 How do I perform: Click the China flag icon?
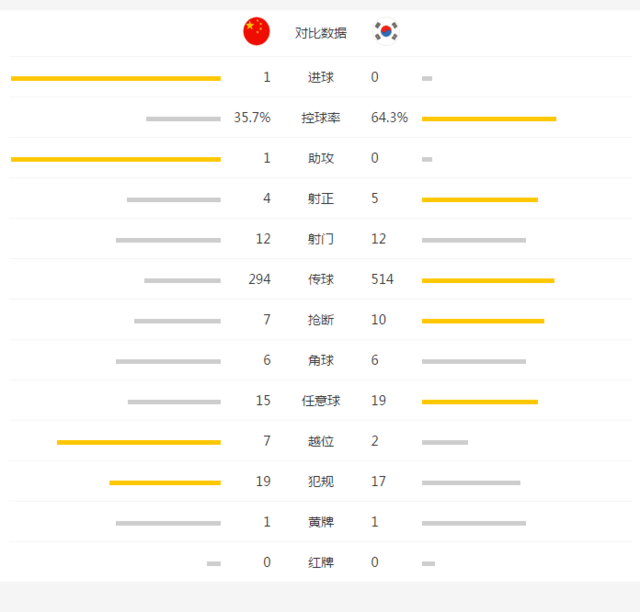pos(256,31)
